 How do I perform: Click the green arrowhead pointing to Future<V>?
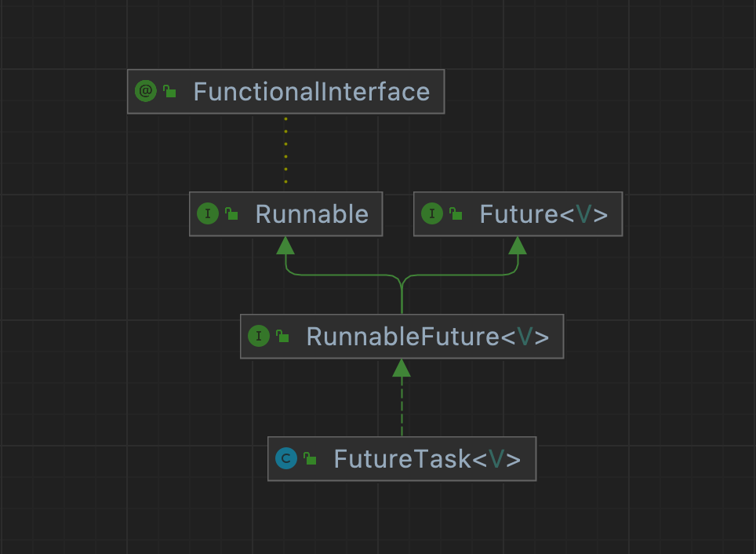[x=517, y=245]
